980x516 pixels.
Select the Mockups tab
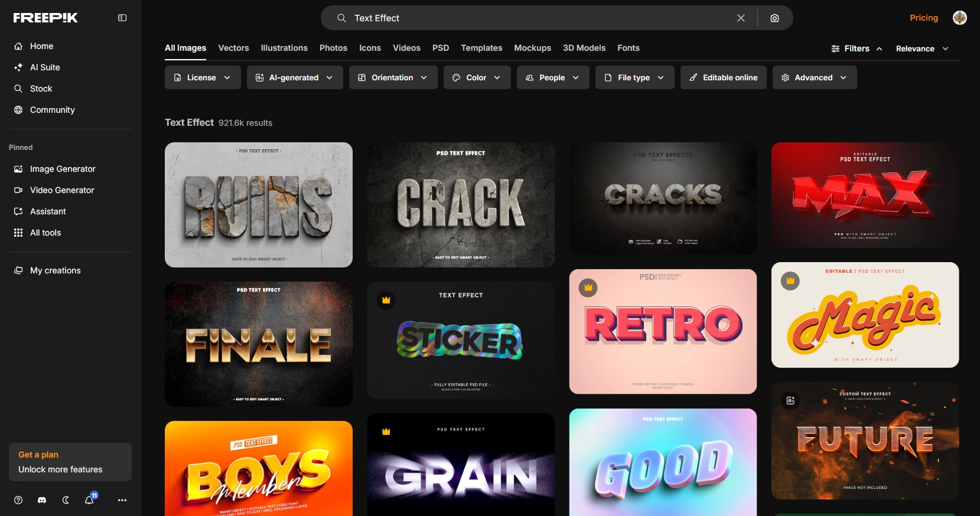pyautogui.click(x=532, y=48)
